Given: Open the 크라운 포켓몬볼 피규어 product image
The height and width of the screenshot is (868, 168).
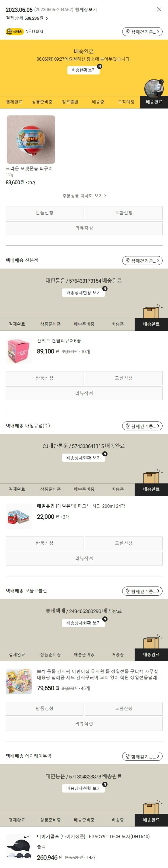Looking at the screenshot, I should tap(31, 139).
